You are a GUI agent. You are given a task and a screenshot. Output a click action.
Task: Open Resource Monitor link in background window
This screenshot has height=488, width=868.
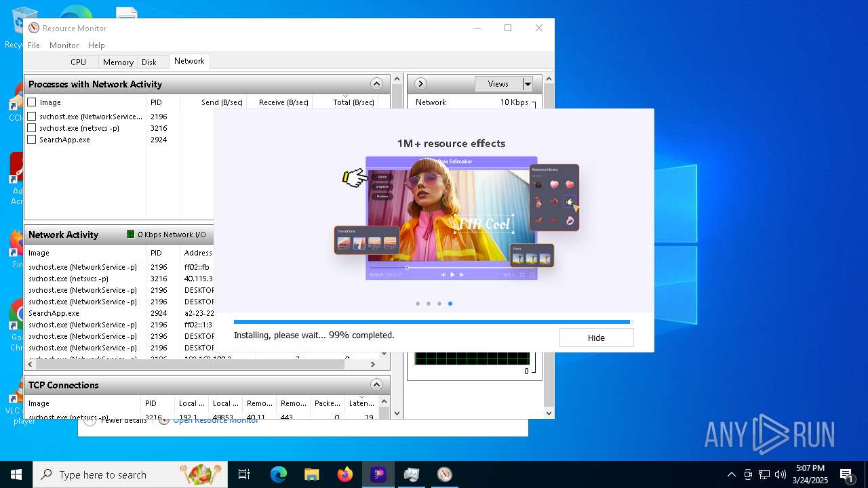(216, 421)
